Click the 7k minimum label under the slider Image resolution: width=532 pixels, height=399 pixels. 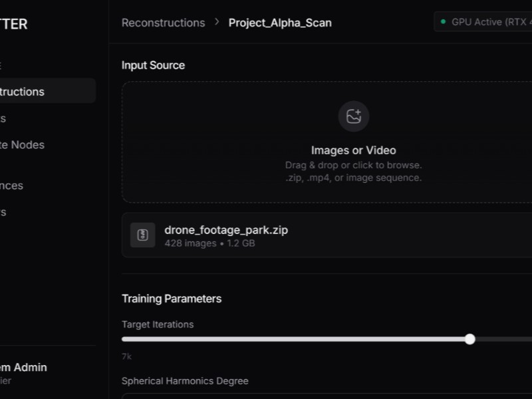click(126, 356)
